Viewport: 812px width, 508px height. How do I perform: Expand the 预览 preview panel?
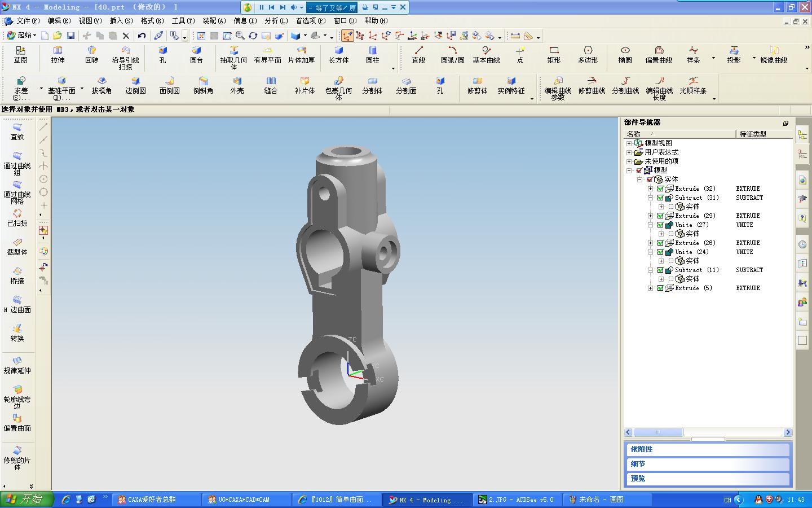[708, 478]
